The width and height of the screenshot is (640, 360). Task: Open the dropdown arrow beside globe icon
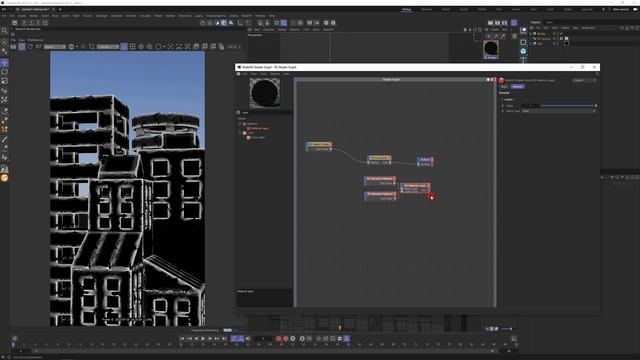[77, 47]
